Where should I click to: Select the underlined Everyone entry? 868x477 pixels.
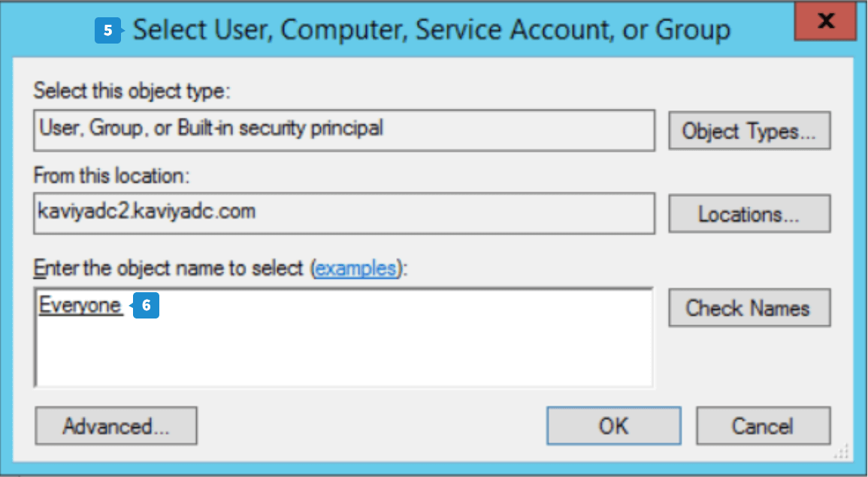pos(80,306)
